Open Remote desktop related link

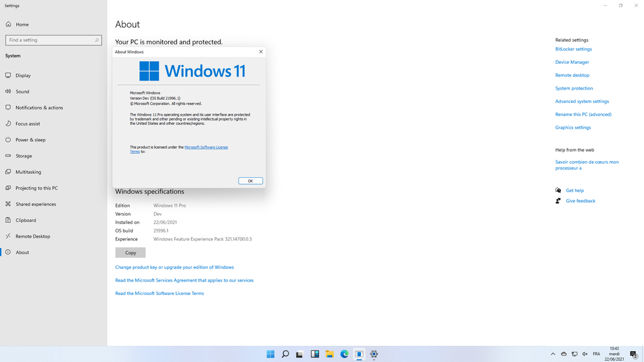[572, 75]
